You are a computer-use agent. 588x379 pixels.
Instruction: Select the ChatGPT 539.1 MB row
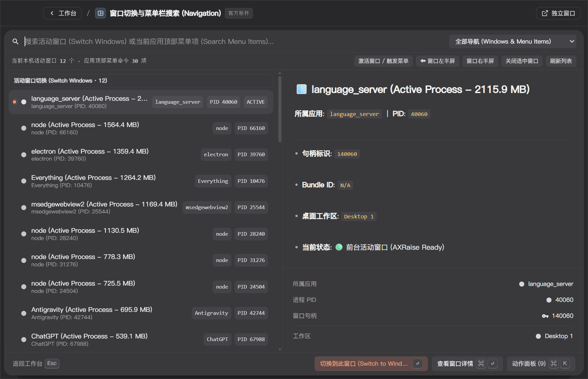tap(141, 339)
